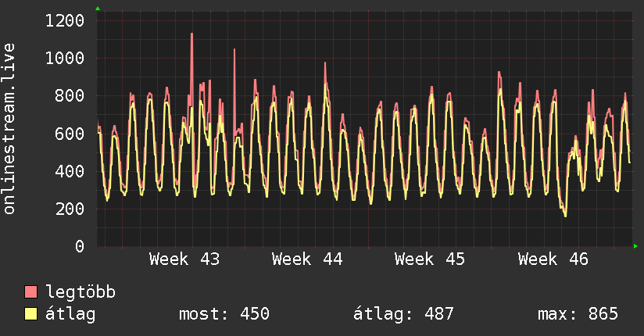Click the legtöbb legend label
644x336 pixels.
[80, 291]
